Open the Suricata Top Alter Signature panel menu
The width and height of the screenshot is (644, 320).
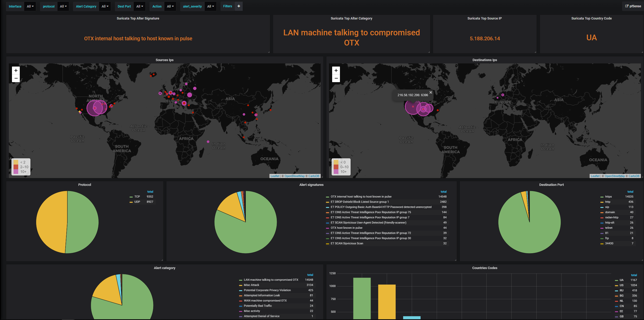pyautogui.click(x=138, y=18)
